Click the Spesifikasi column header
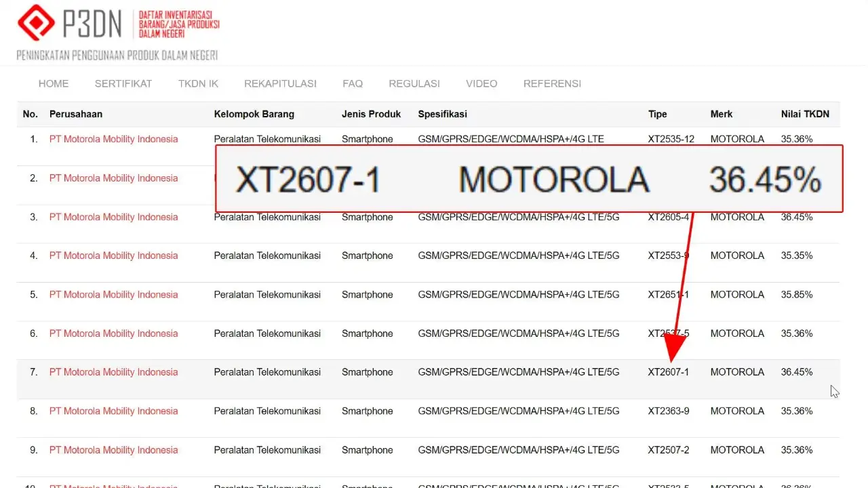868x488 pixels. pos(443,114)
